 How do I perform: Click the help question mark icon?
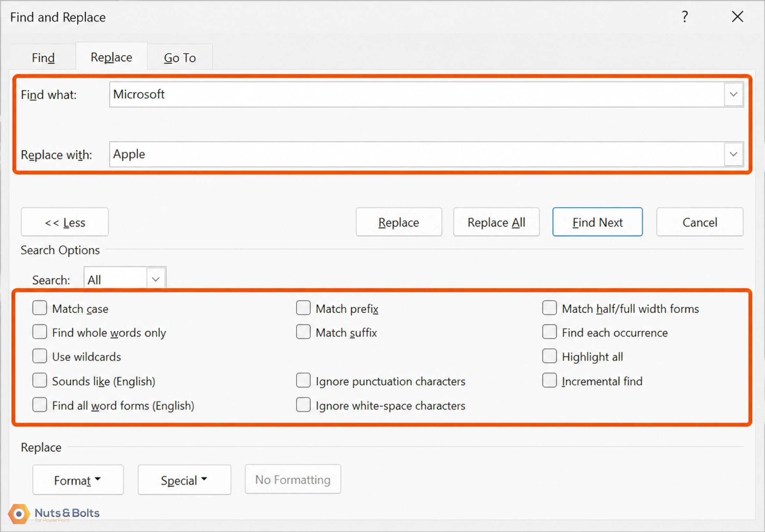click(685, 17)
